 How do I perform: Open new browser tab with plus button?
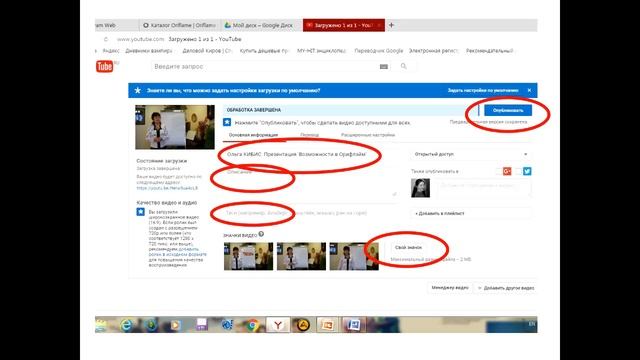point(391,25)
